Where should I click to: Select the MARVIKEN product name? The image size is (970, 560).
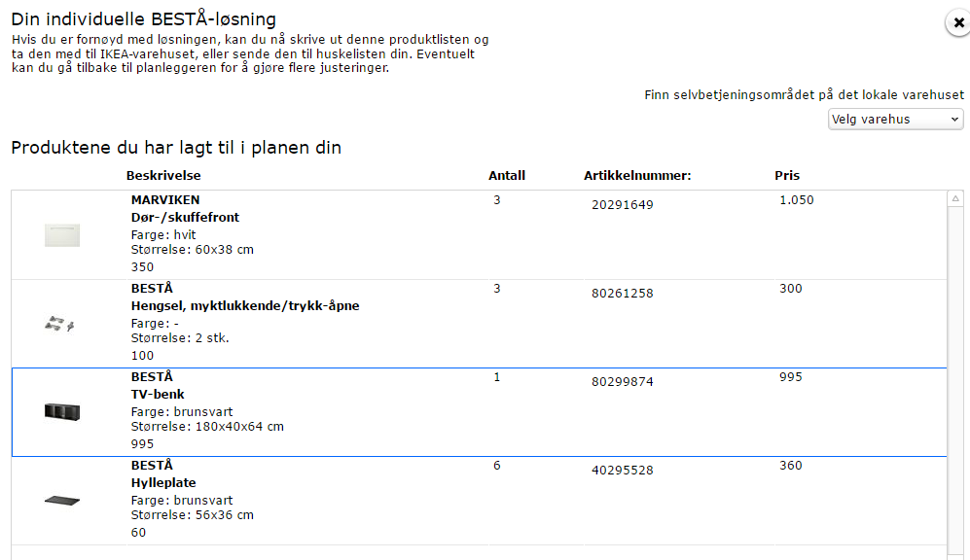tap(165, 200)
